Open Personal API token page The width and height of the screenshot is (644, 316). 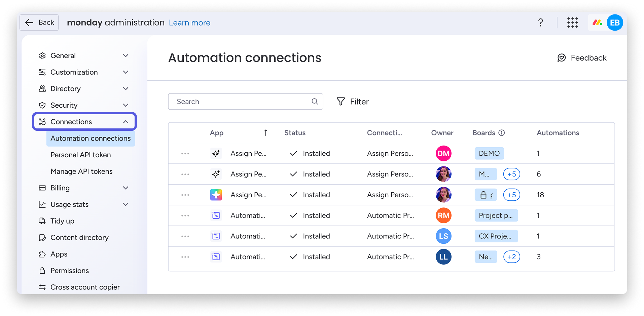point(81,155)
